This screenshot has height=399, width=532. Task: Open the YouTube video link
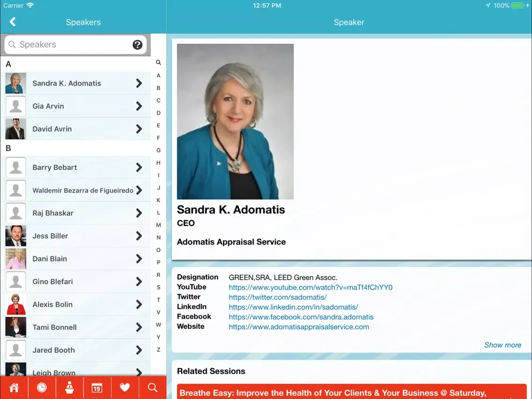pos(310,288)
